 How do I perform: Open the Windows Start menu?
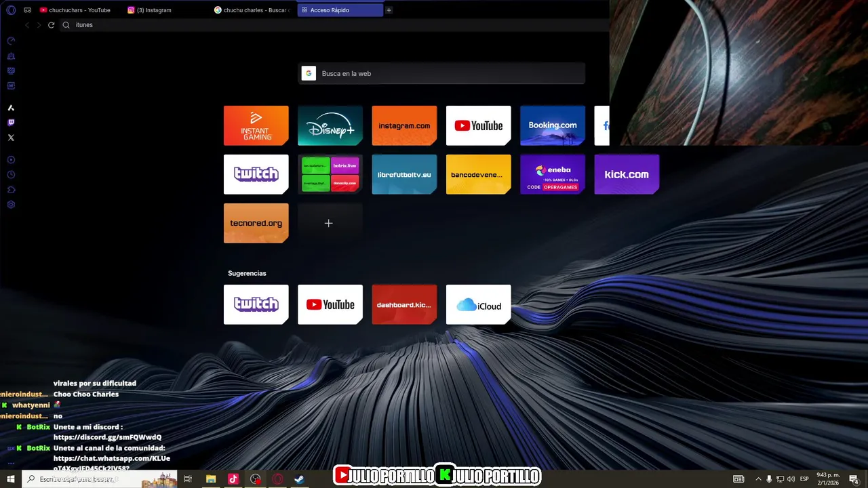point(11,479)
